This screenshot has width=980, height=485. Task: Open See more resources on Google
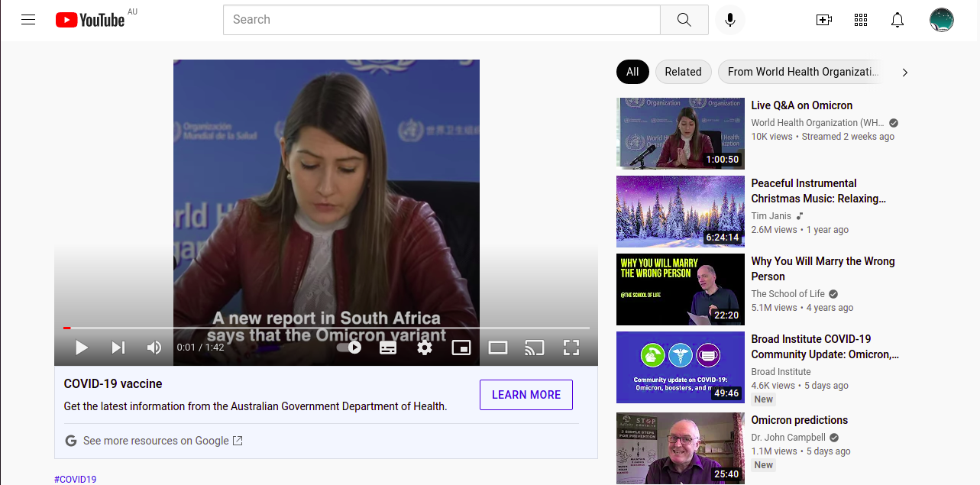click(x=155, y=441)
